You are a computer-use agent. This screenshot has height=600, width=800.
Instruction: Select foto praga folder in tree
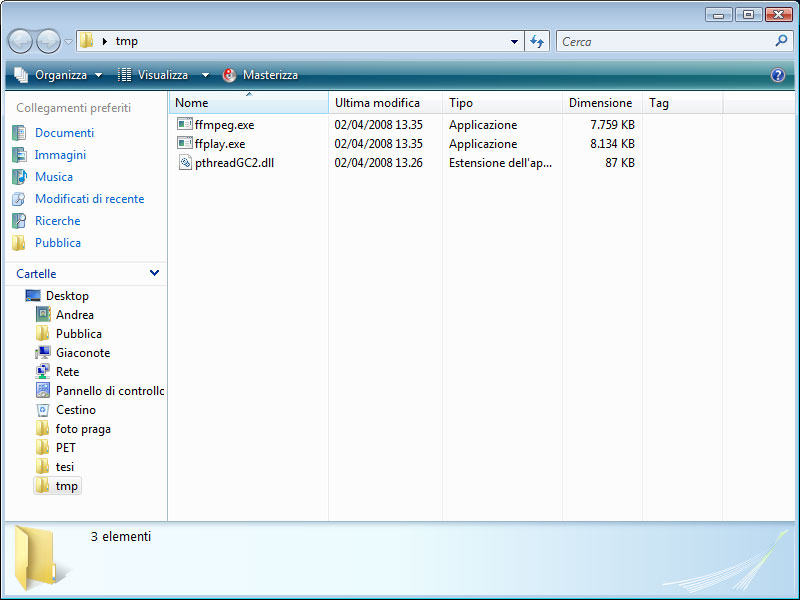(83, 429)
